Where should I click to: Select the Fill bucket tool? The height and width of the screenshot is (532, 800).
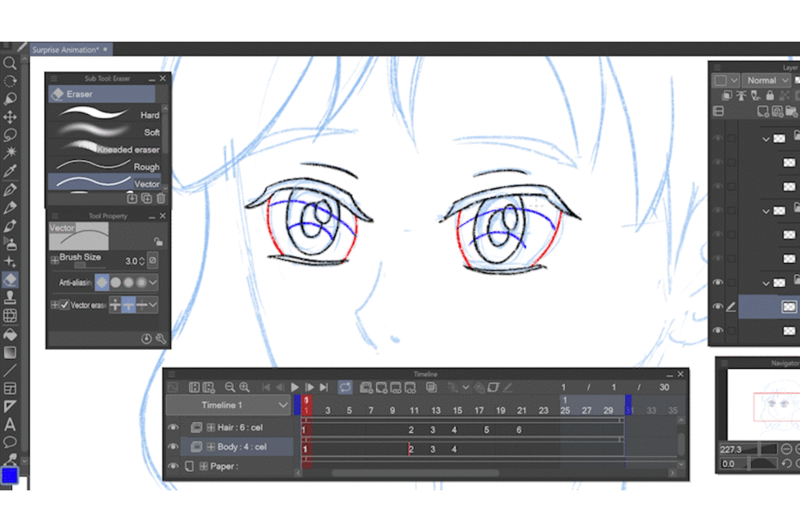[10, 335]
